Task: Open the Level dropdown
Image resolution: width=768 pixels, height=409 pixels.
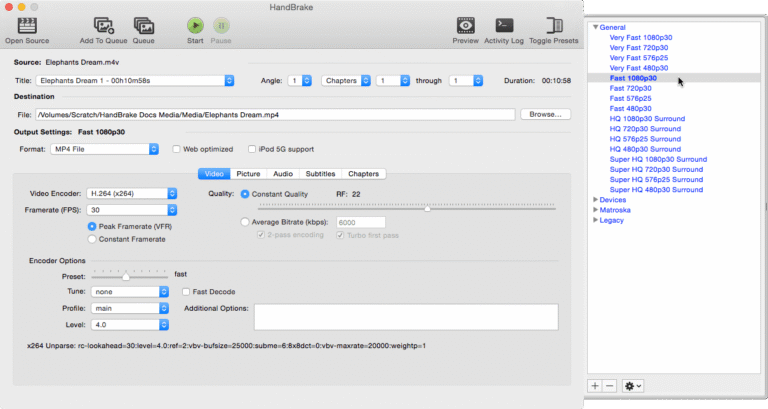Action: point(130,325)
